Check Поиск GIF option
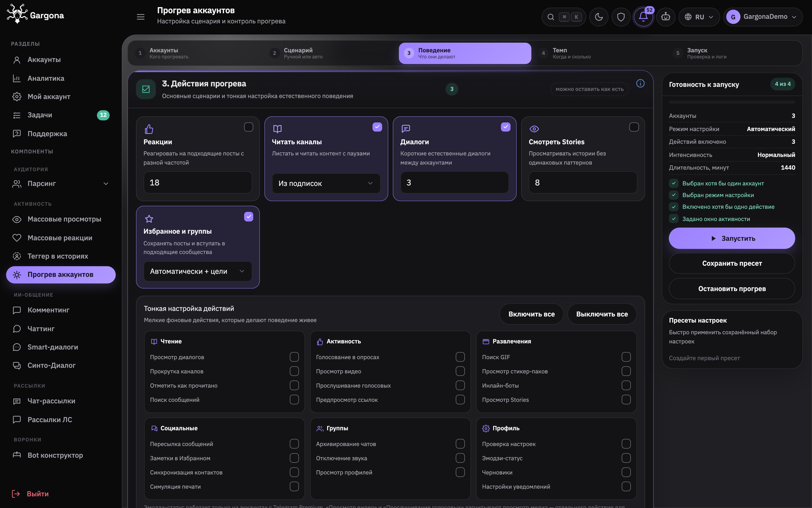The image size is (812, 508). [626, 357]
